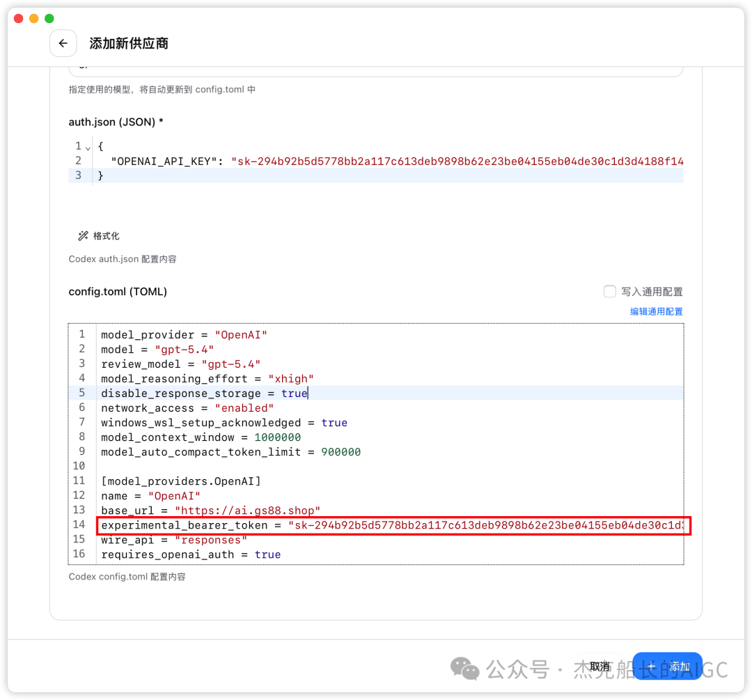Click the 格式化 format wand icon
Image resolution: width=752 pixels, height=700 pixels.
pyautogui.click(x=83, y=235)
